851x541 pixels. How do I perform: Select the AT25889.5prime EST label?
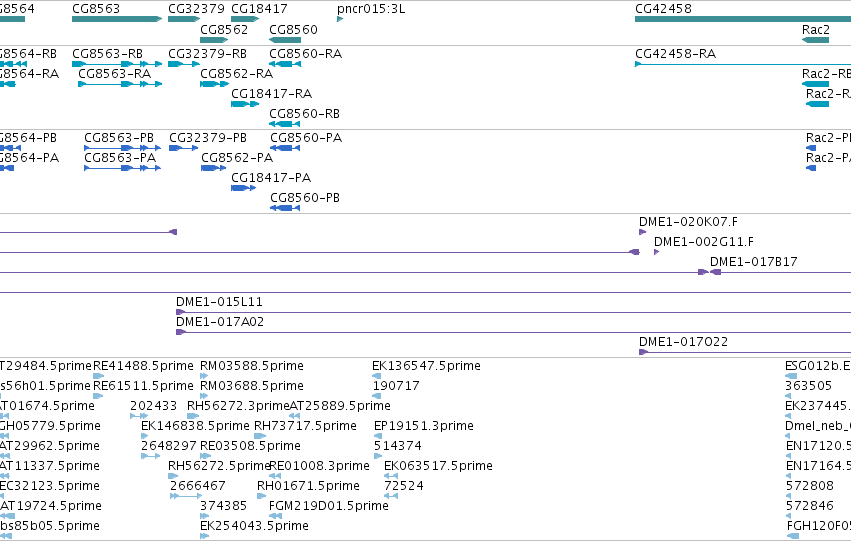click(340, 406)
